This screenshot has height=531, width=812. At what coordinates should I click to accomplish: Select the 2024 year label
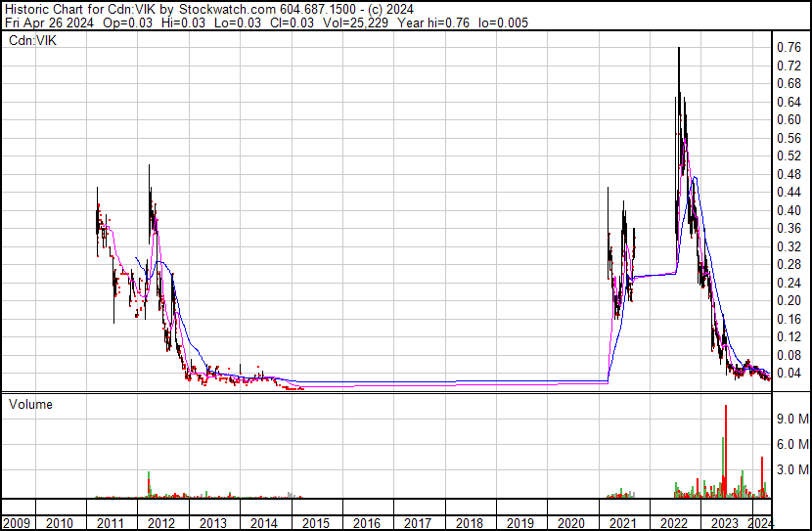click(759, 522)
